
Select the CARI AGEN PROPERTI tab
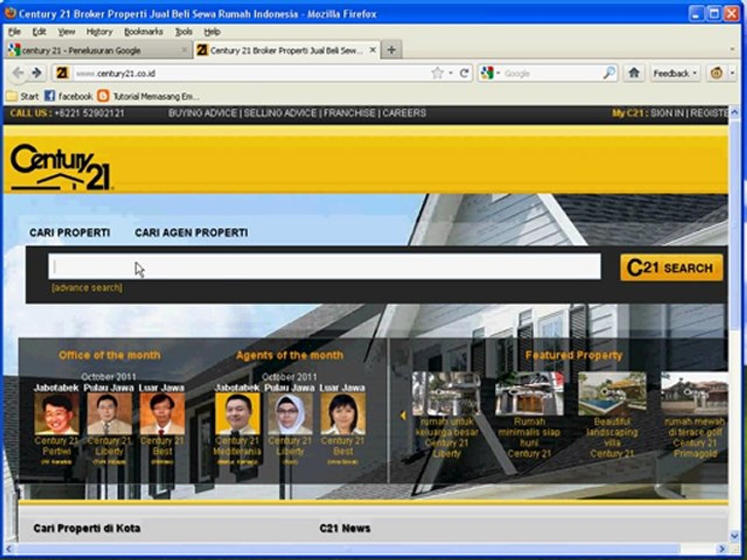coord(191,233)
